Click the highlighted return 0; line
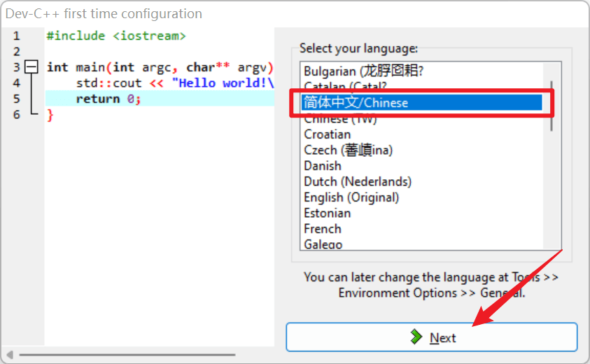This screenshot has width=590, height=364. pyautogui.click(x=160, y=99)
